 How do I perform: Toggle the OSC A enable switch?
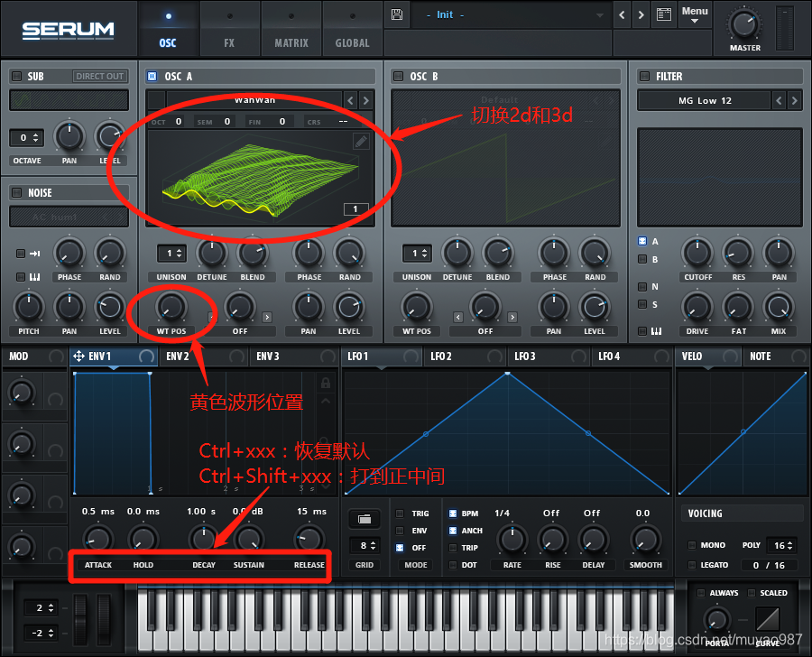pyautogui.click(x=152, y=76)
